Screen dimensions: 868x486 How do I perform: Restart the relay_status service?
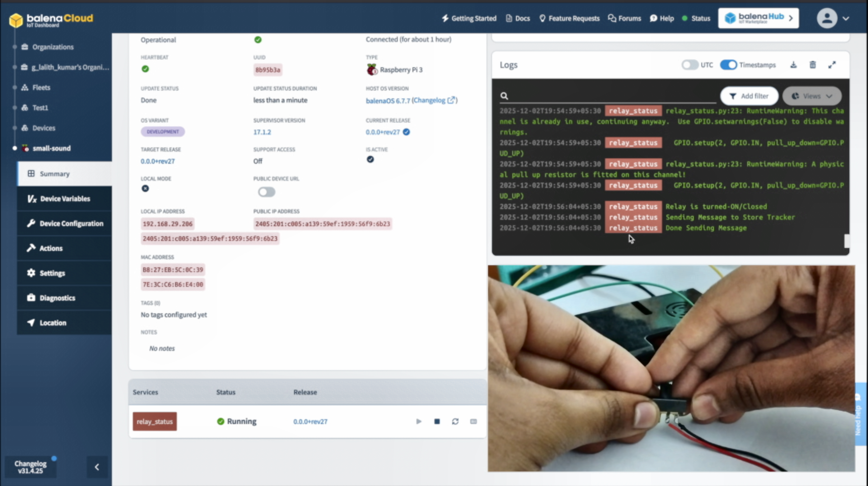[455, 421]
